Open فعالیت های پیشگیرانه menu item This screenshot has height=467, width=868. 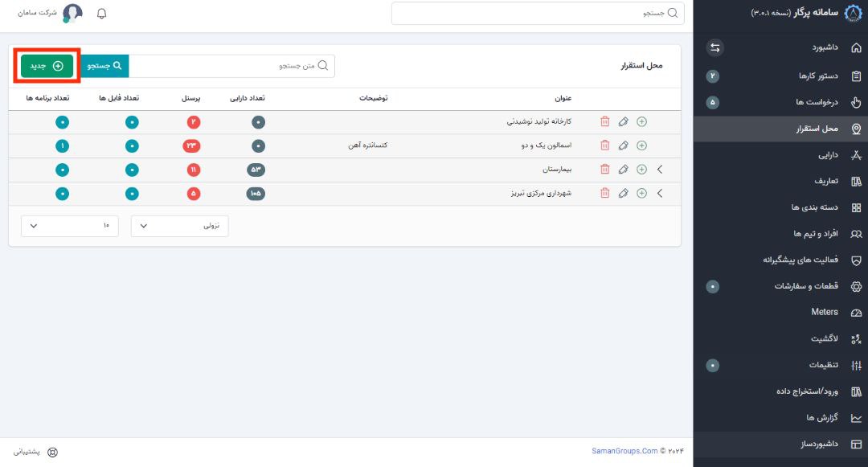click(780, 260)
